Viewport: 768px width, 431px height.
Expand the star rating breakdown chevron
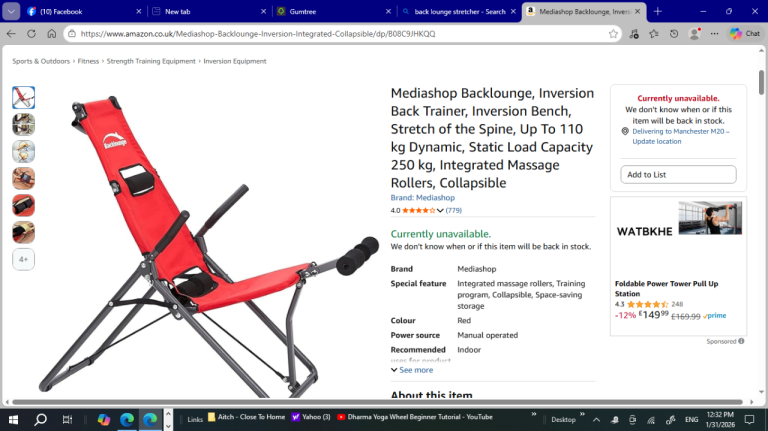(x=440, y=211)
